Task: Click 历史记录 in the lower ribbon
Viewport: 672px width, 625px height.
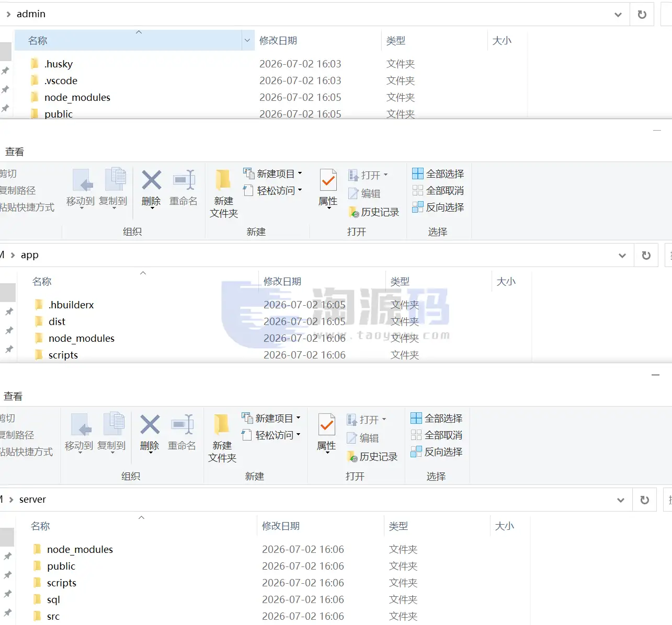Action: click(372, 457)
